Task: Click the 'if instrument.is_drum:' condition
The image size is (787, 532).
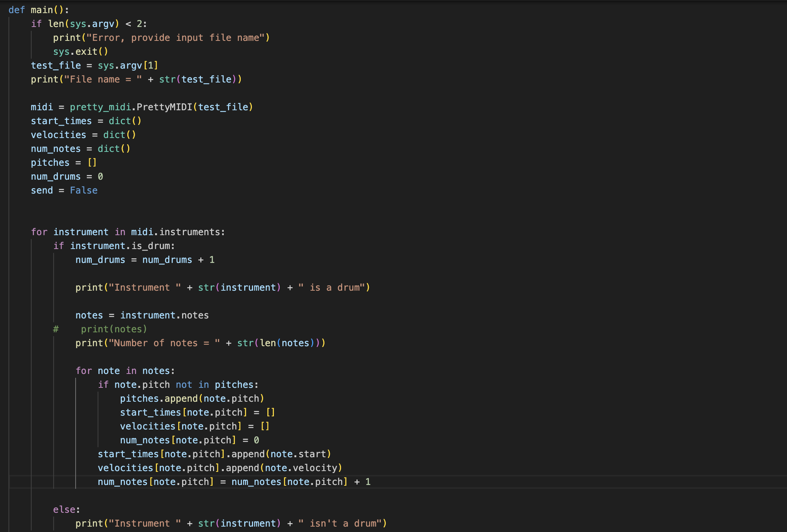Action: tap(114, 246)
